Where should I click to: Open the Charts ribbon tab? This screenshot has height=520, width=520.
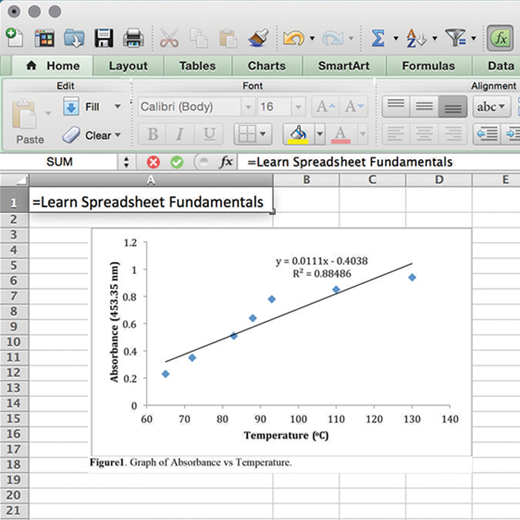click(267, 66)
